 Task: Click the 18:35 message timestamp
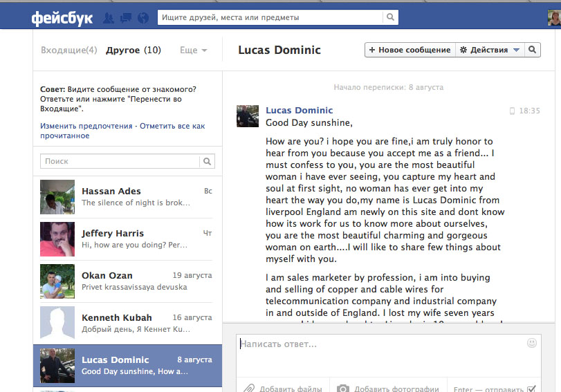coord(529,111)
